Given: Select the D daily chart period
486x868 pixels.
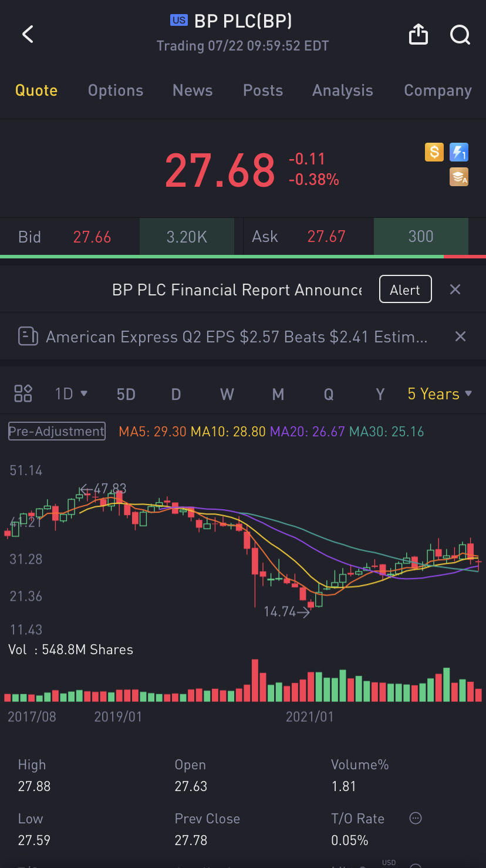Looking at the screenshot, I should tap(176, 394).
